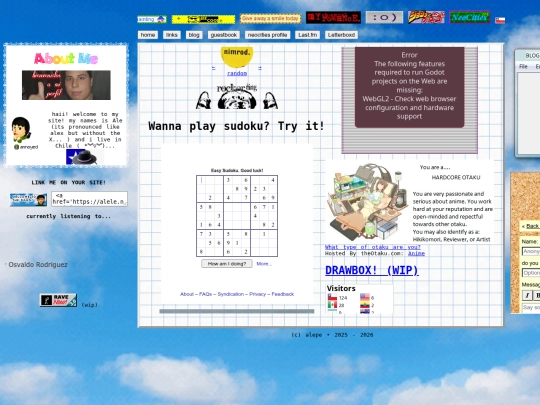Click the 'HARDCORE OTAKU' result title

(x=456, y=177)
